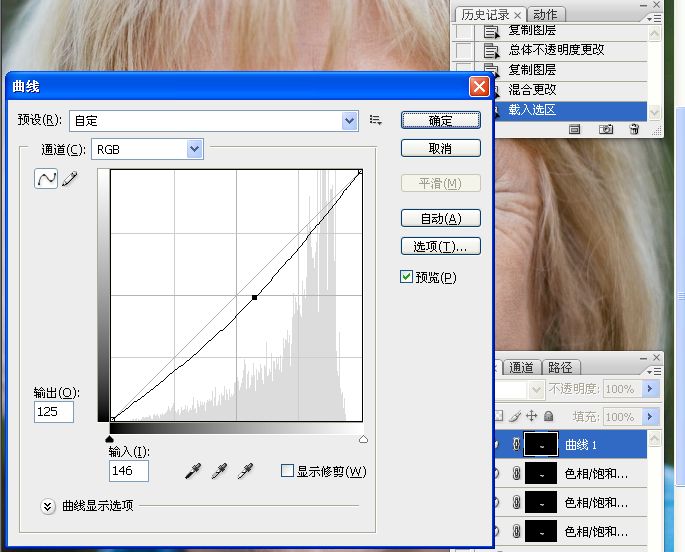Click the 输出 output value field
The image size is (685, 552).
tap(54, 412)
